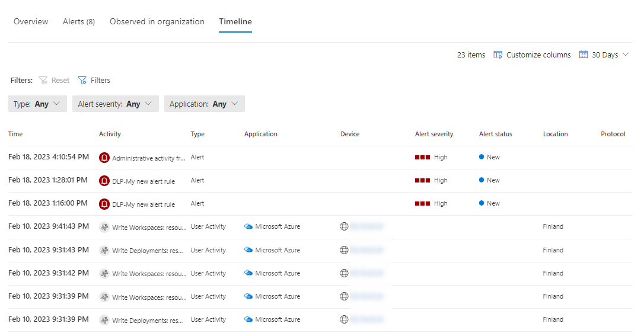The image size is (644, 333).
Task: Click the Microsoft Azure cloud icon at 9:31:42 PM
Action: [x=248, y=273]
